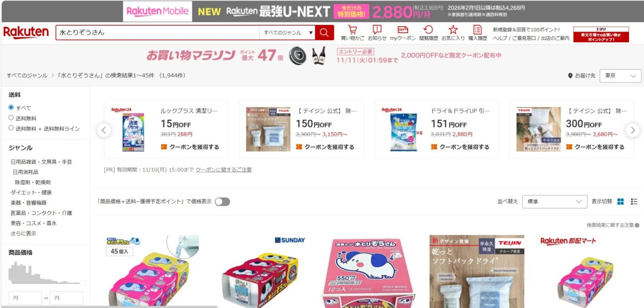
Task: Open purchase history (購入履歴) icon
Action: [x=477, y=33]
